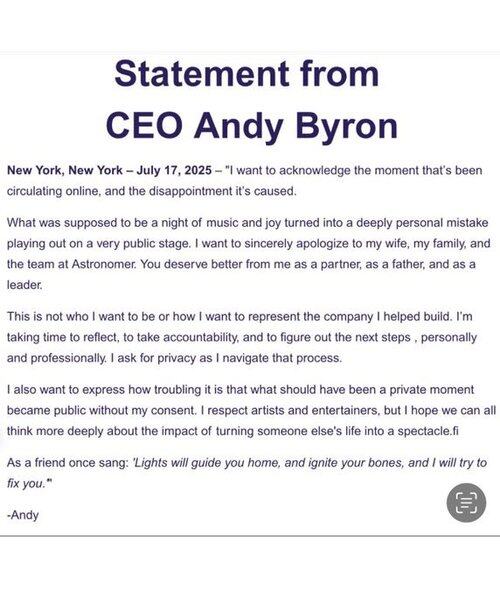
Task: Click the phrase 'to take accountability'
Action: point(181,337)
